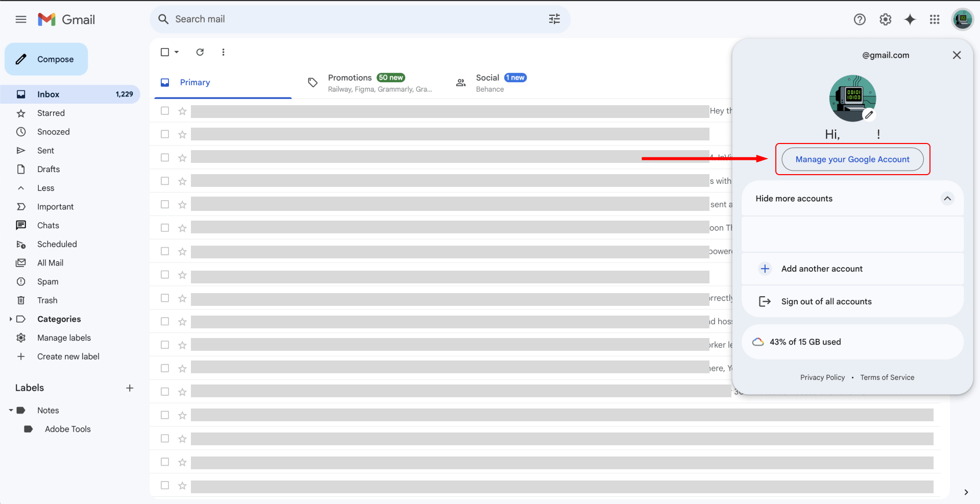Toggle the main menu hamburger icon

coord(21,19)
